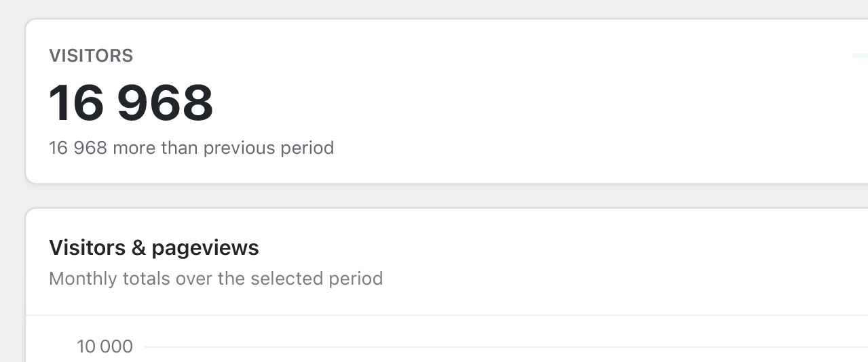Click the divider line under chart header
Screen dimensions: 868x362
click(447, 315)
